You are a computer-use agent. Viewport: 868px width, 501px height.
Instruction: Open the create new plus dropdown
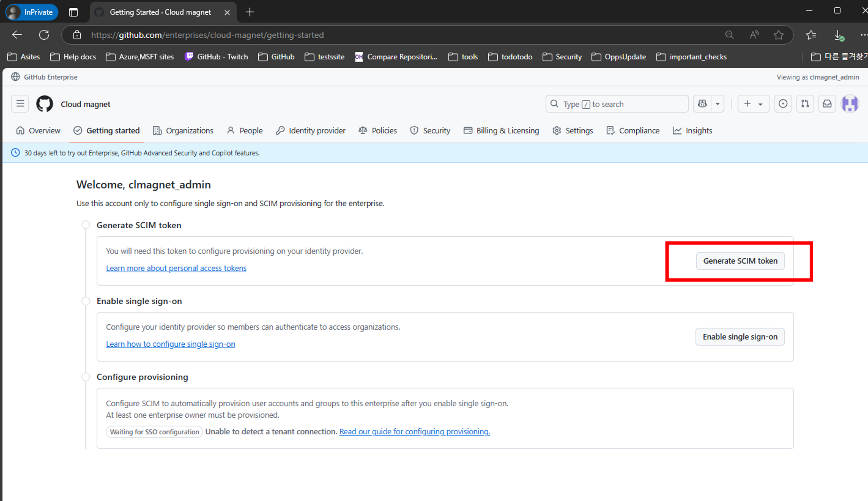[754, 104]
